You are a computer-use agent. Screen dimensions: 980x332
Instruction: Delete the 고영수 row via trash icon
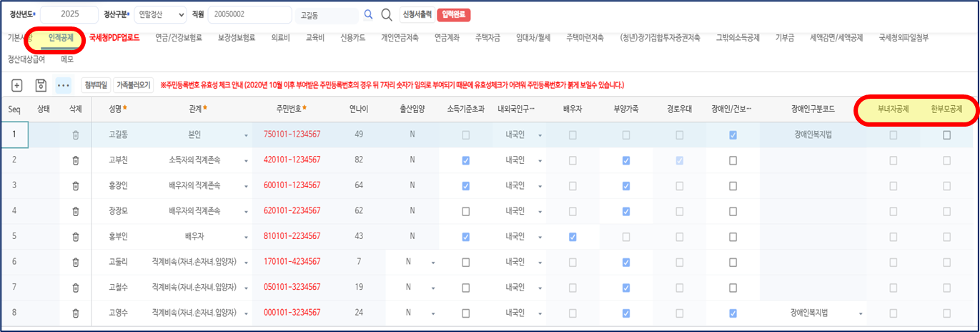click(75, 313)
